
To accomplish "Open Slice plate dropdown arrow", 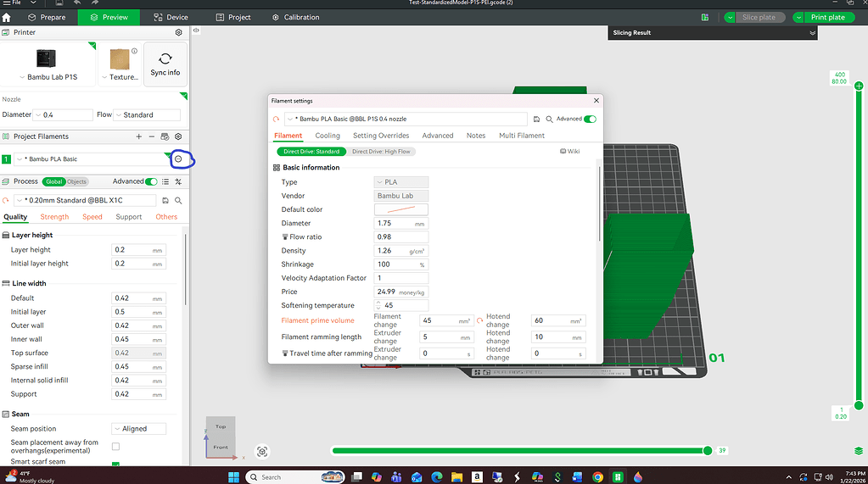I will [x=730, y=17].
